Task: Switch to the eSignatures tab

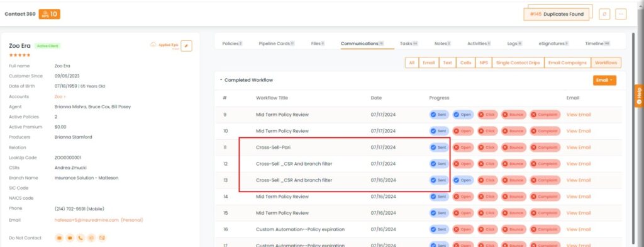Action: (553, 43)
